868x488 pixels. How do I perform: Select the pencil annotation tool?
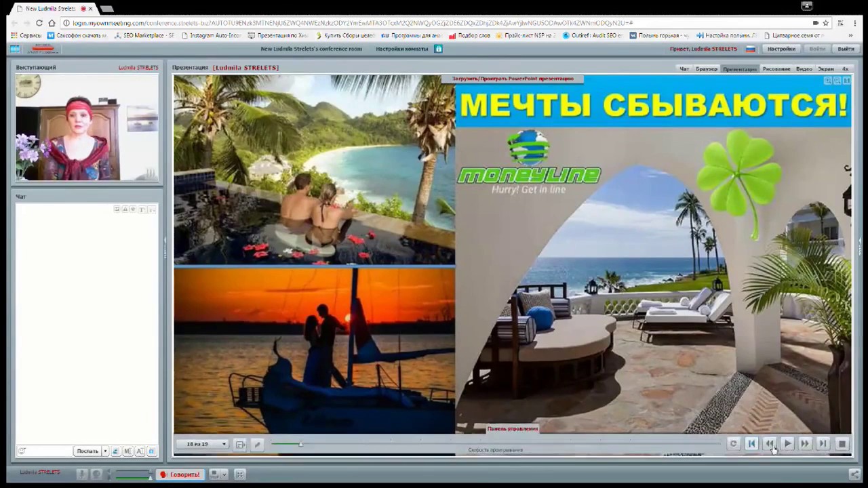[257, 445]
